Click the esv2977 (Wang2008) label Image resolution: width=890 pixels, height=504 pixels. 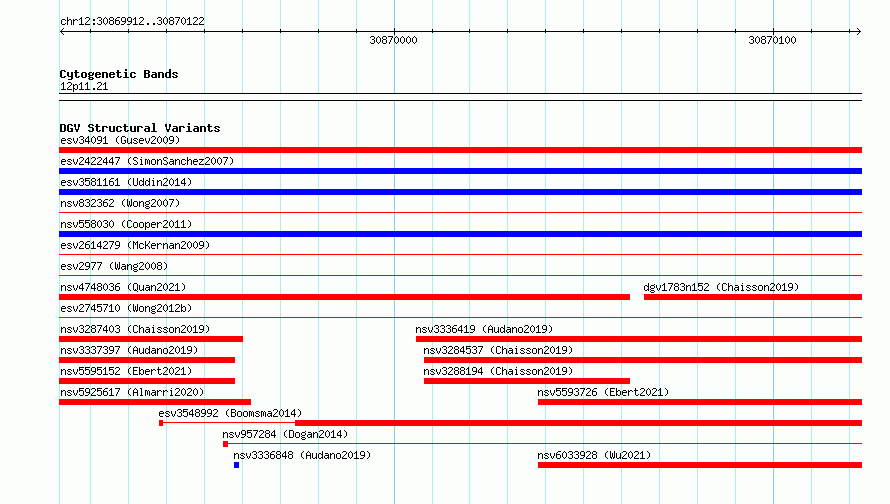(x=114, y=266)
